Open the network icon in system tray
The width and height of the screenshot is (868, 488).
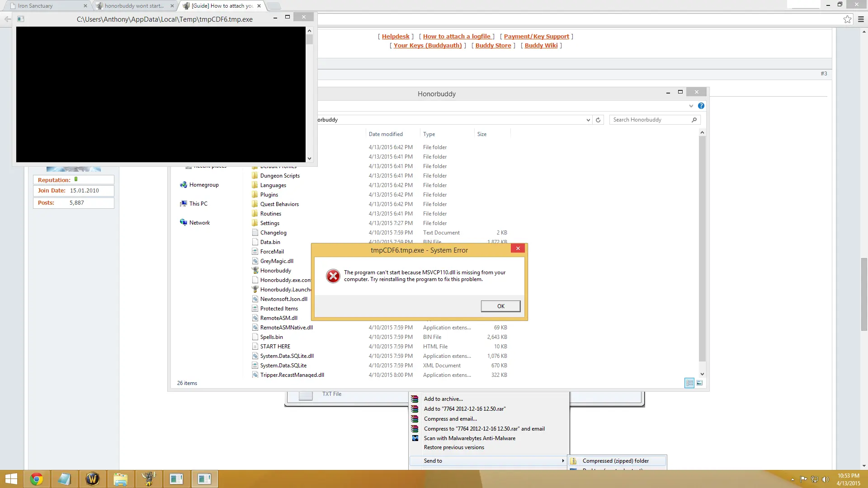pyautogui.click(x=815, y=479)
